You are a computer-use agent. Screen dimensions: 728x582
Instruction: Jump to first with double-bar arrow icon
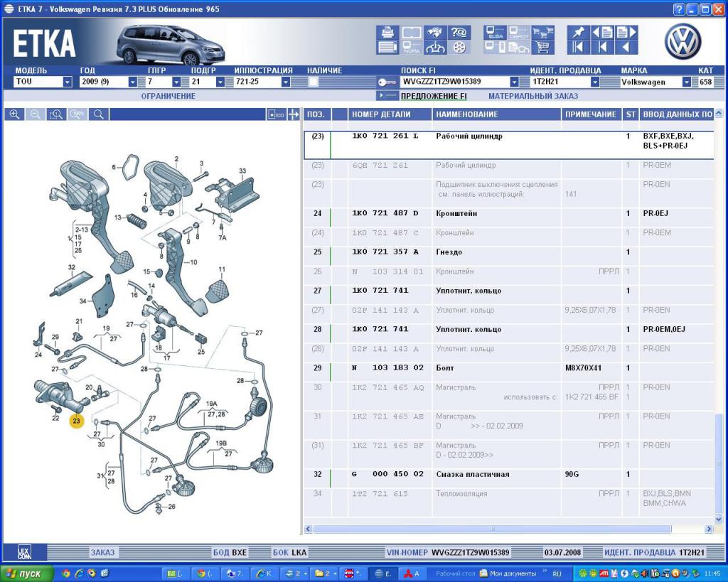[x=578, y=48]
